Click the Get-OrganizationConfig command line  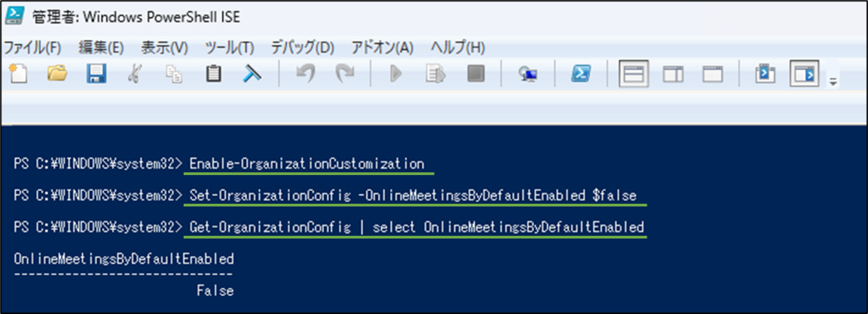417,227
